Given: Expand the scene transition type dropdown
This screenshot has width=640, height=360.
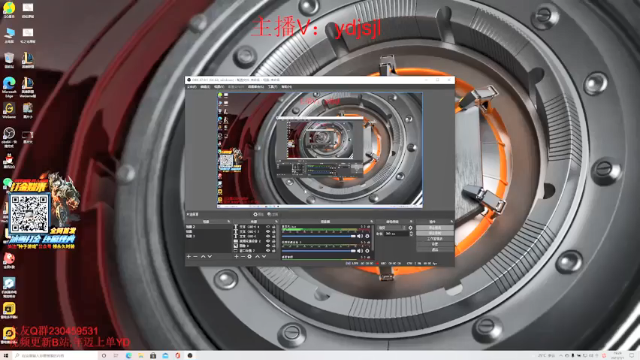Looking at the screenshot, I should [x=392, y=227].
